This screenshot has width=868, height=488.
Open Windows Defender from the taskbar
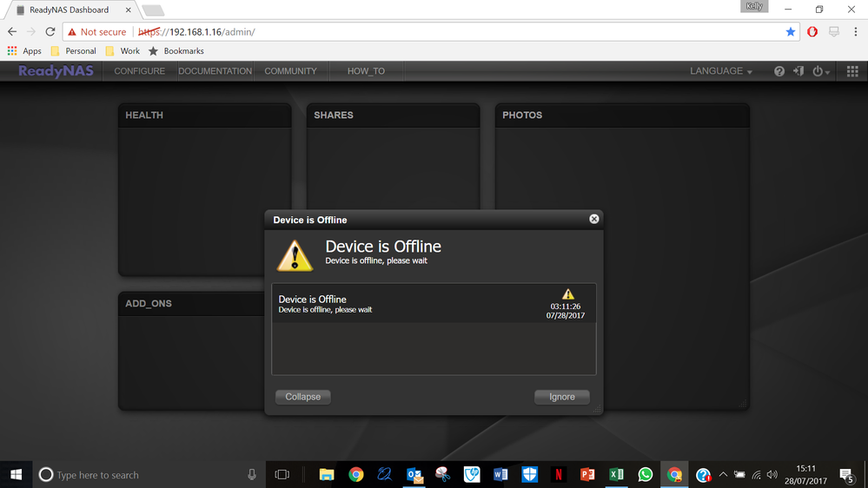coord(530,475)
